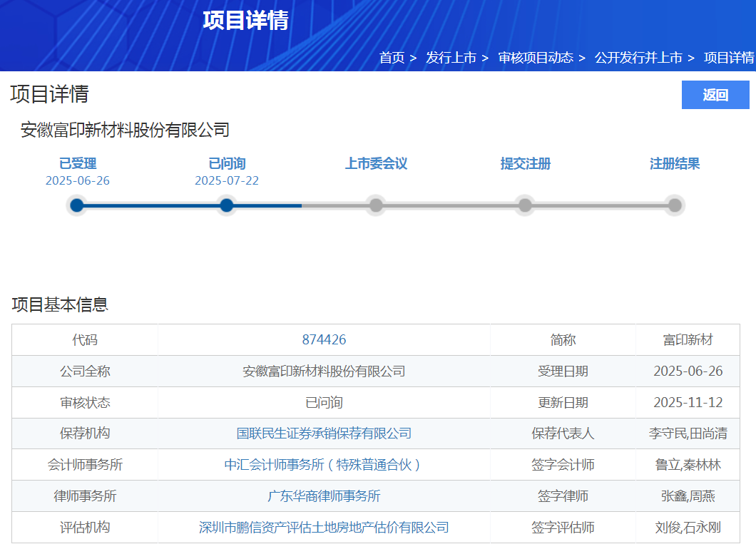This screenshot has width=756, height=549.
Task: Open the 首页 breadcrumb link
Action: tap(392, 58)
